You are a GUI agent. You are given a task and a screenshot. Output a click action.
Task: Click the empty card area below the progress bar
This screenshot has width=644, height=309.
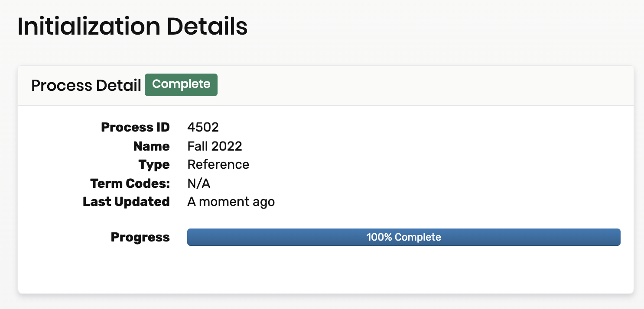(325, 270)
